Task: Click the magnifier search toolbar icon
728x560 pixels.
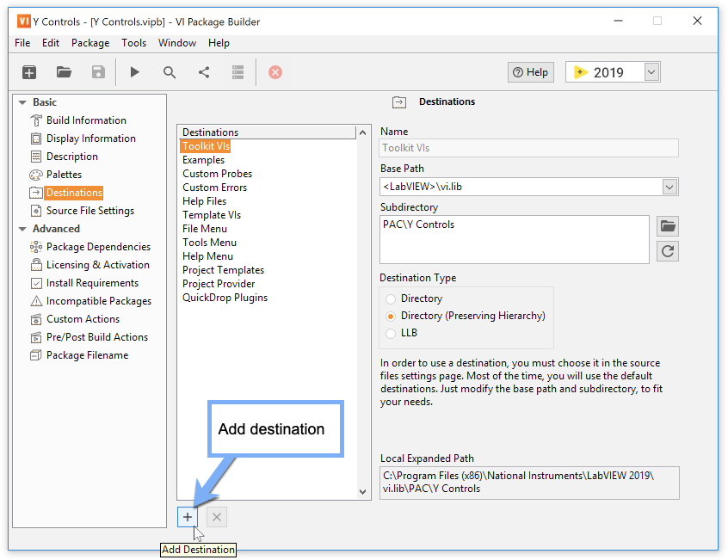Action: tap(170, 72)
